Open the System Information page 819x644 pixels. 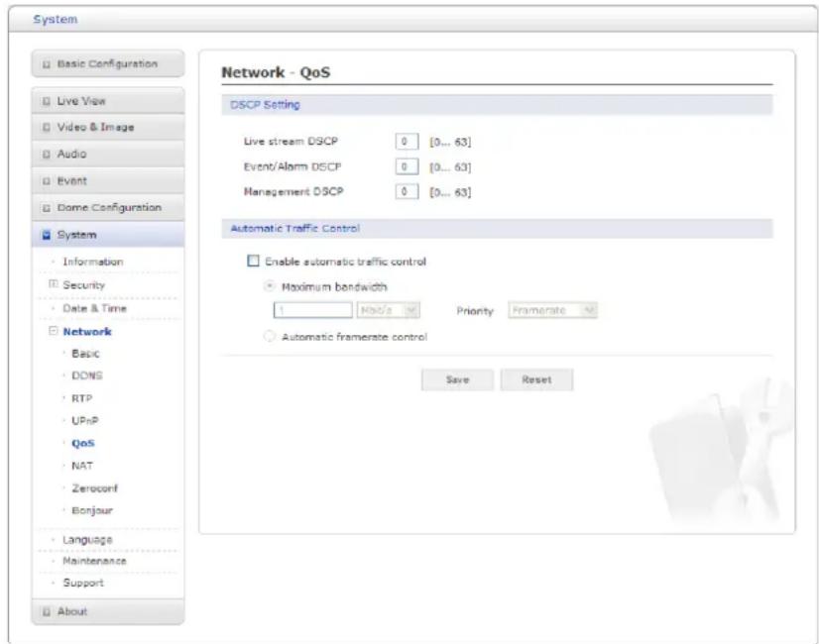point(93,262)
